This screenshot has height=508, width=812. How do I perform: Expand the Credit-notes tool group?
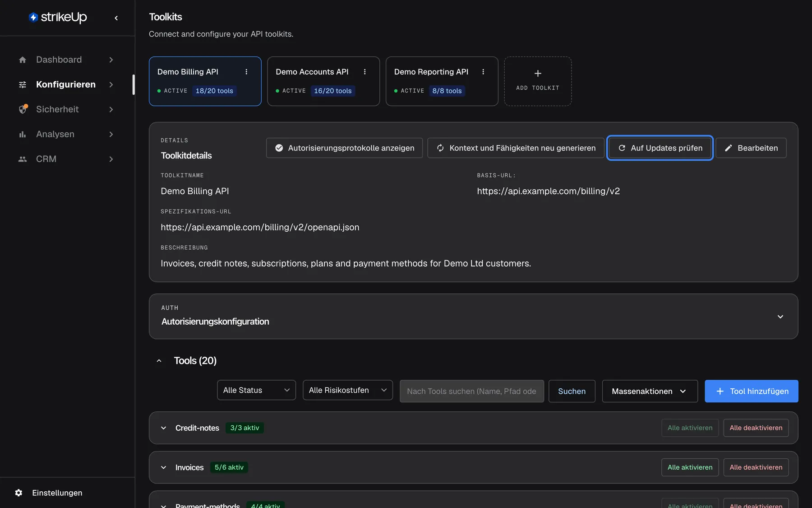pyautogui.click(x=164, y=428)
